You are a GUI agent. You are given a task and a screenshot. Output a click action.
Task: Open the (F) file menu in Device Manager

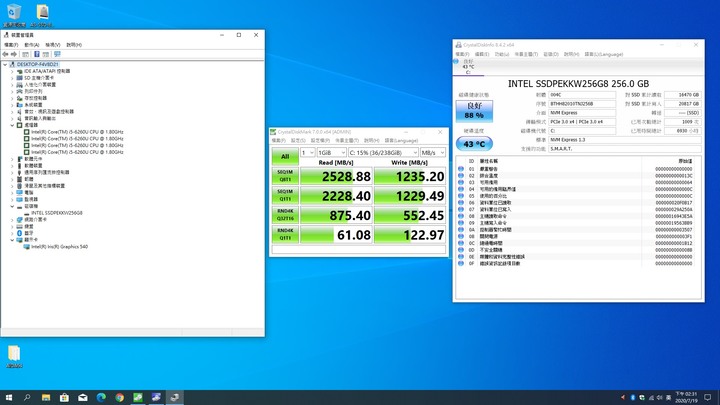[11, 45]
